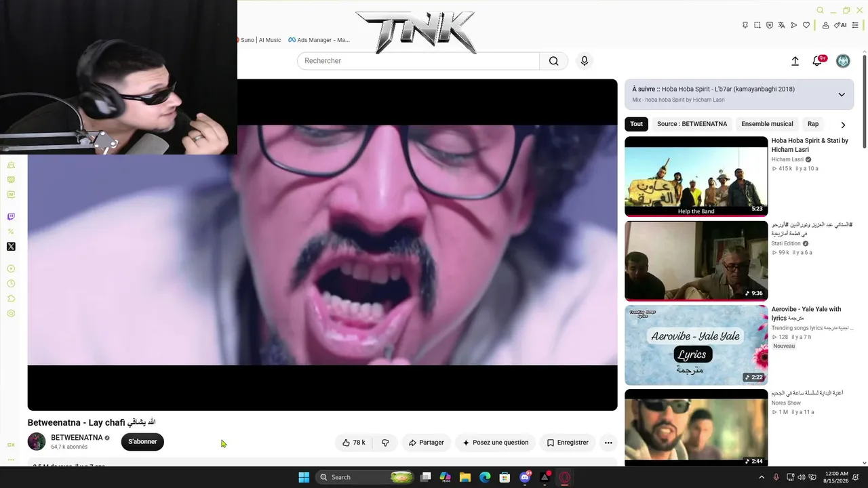Open the Windows Start menu
This screenshot has width=868, height=488.
coord(304,477)
